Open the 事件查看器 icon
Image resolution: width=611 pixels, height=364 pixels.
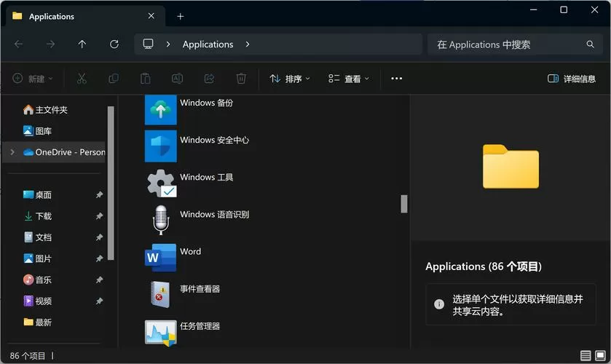[160, 294]
